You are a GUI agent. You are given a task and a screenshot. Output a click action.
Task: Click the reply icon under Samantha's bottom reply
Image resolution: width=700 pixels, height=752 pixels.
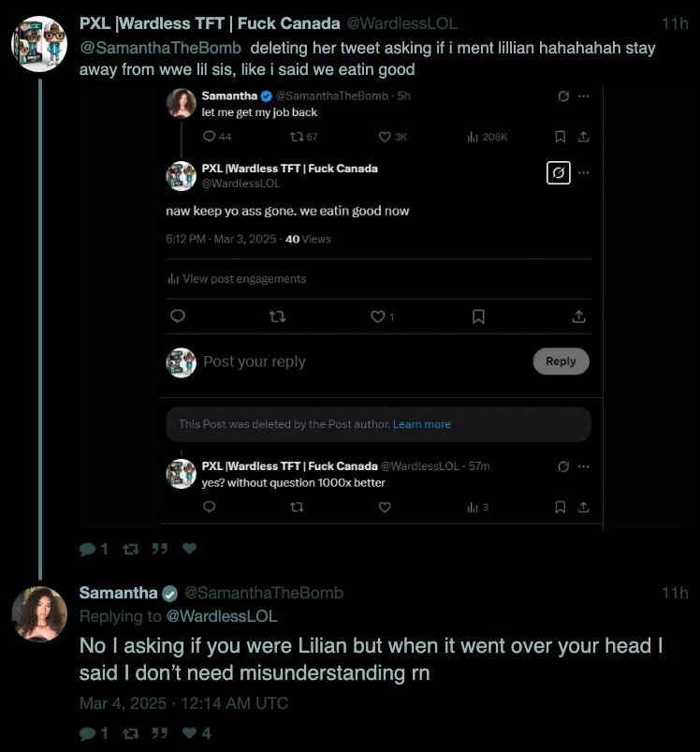click(86, 733)
